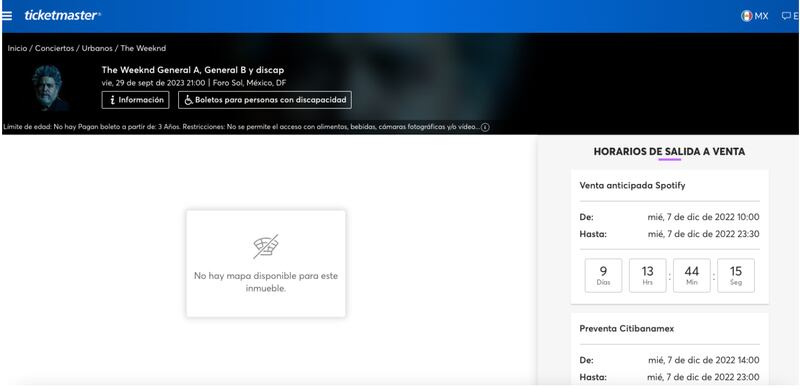The width and height of the screenshot is (800, 389).
Task: Click The Weeknd breadcrumb link
Action: tap(143, 48)
